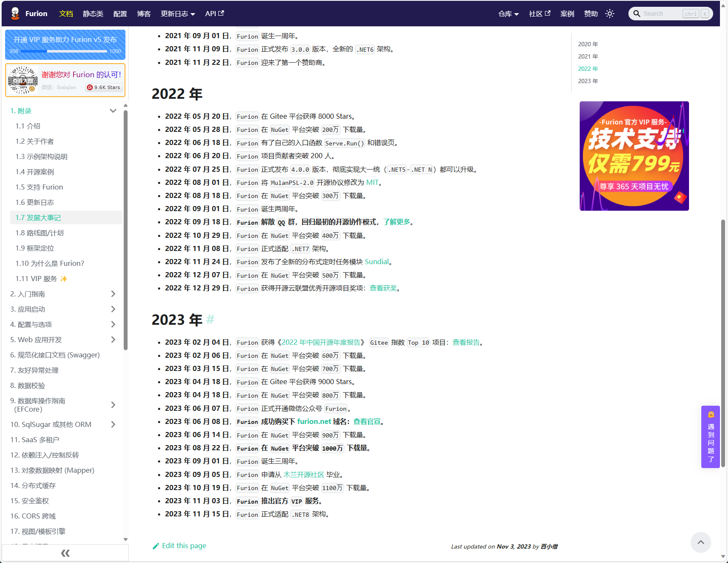This screenshot has width=728, height=563.
Task: Jump to 2020 年 in table of contents
Action: pyautogui.click(x=588, y=44)
